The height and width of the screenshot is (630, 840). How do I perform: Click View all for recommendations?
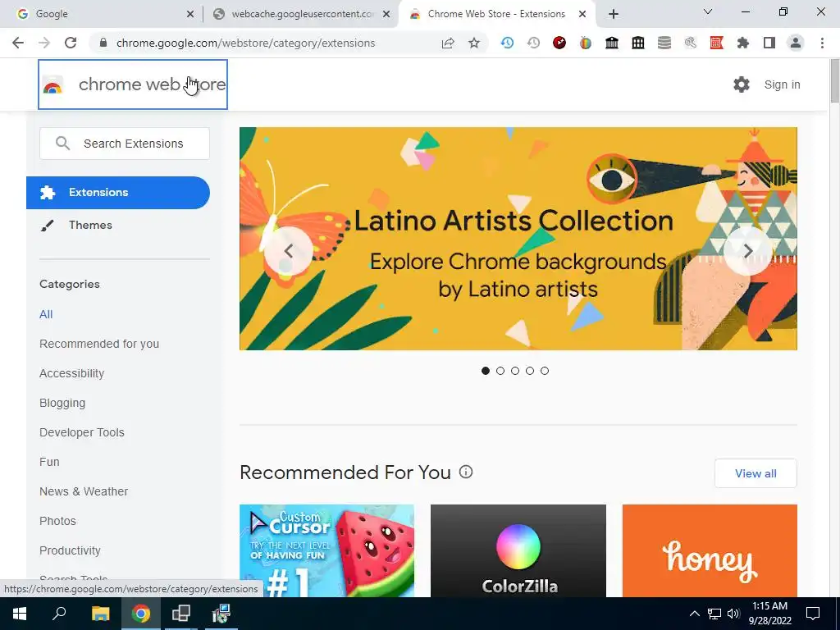click(x=756, y=473)
